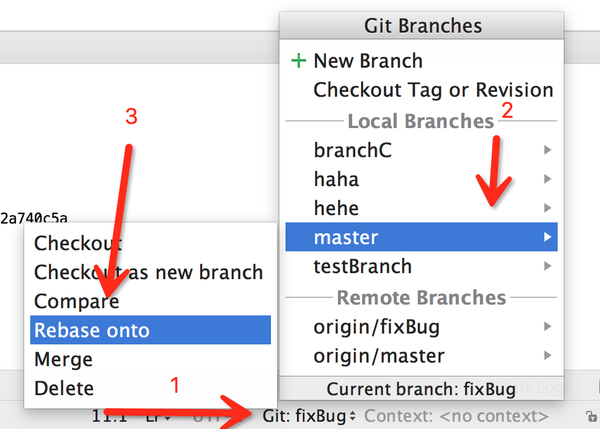The height and width of the screenshot is (429, 600).
Task: Open the Git: fixBug branch widget
Action: (310, 415)
